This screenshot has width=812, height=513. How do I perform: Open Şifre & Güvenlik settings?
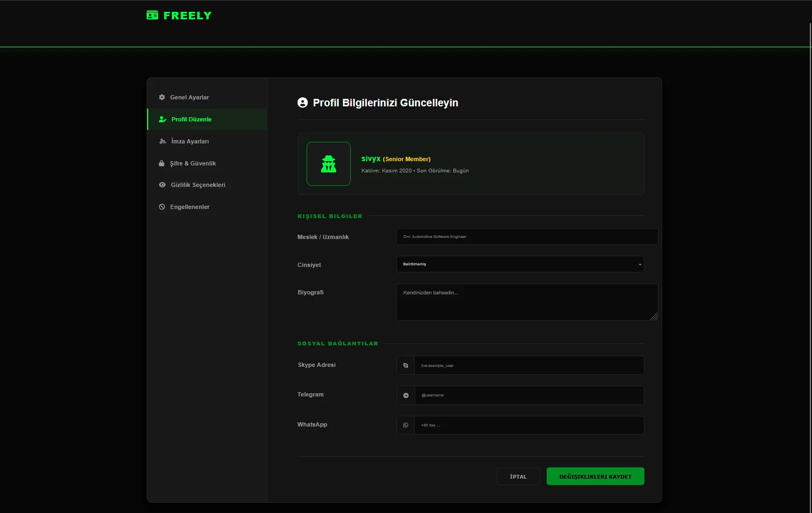[x=207, y=163]
